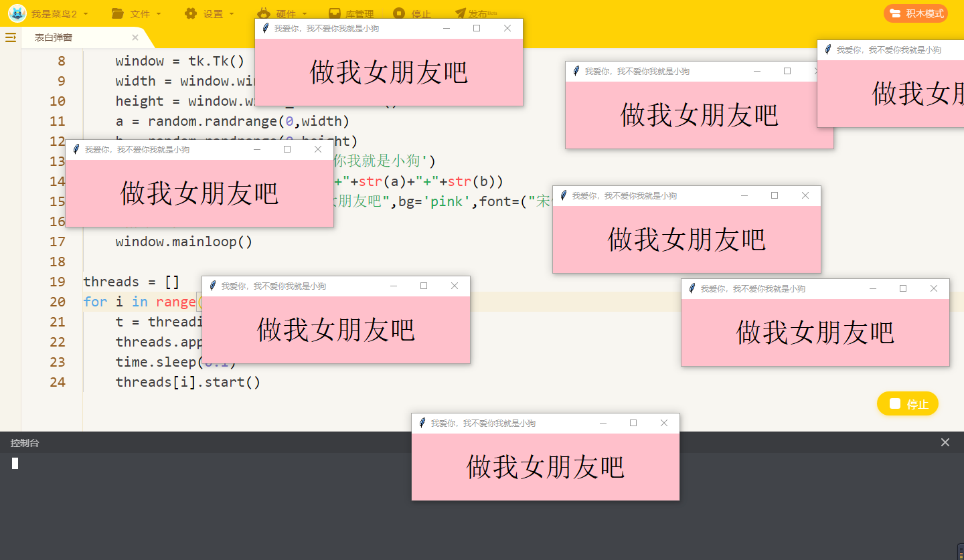Maximize the popup covering the top menu bar
964x560 pixels.
[x=477, y=28]
